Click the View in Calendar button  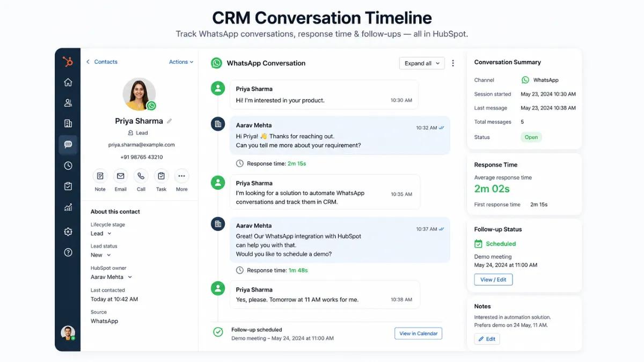[419, 334]
